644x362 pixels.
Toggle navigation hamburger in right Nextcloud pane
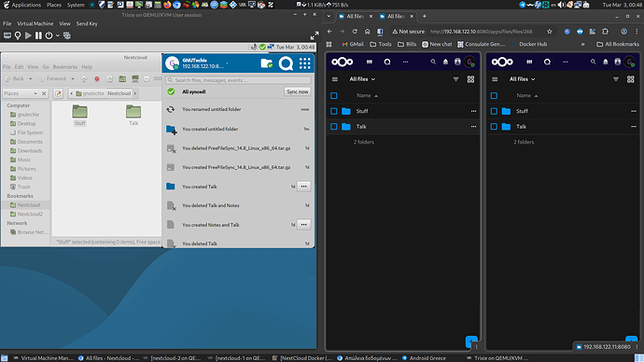495,79
